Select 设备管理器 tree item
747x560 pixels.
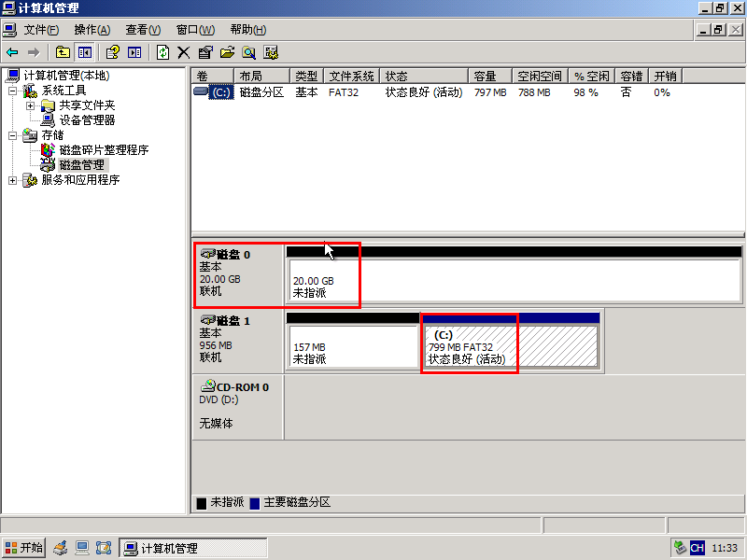click(87, 120)
